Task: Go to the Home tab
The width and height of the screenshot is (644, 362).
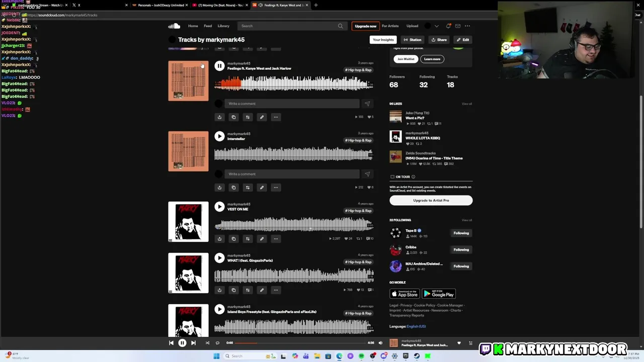Action: coord(193,26)
